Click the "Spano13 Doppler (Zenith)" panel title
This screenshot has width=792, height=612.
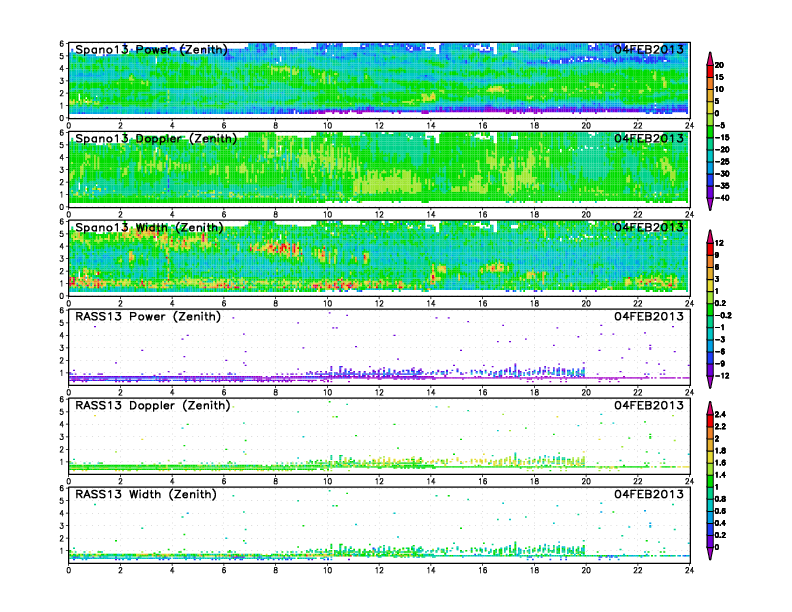point(156,138)
